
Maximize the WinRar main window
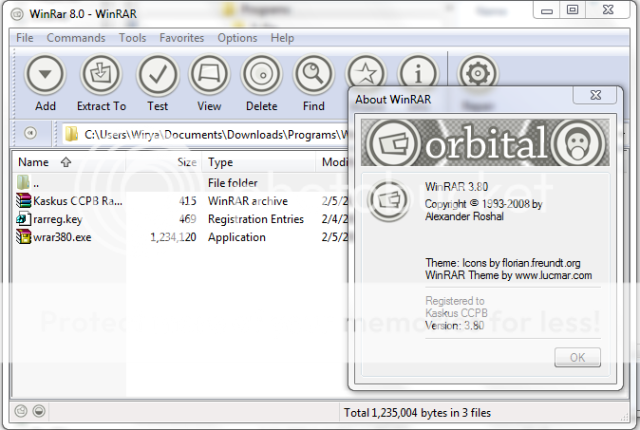[x=573, y=10]
